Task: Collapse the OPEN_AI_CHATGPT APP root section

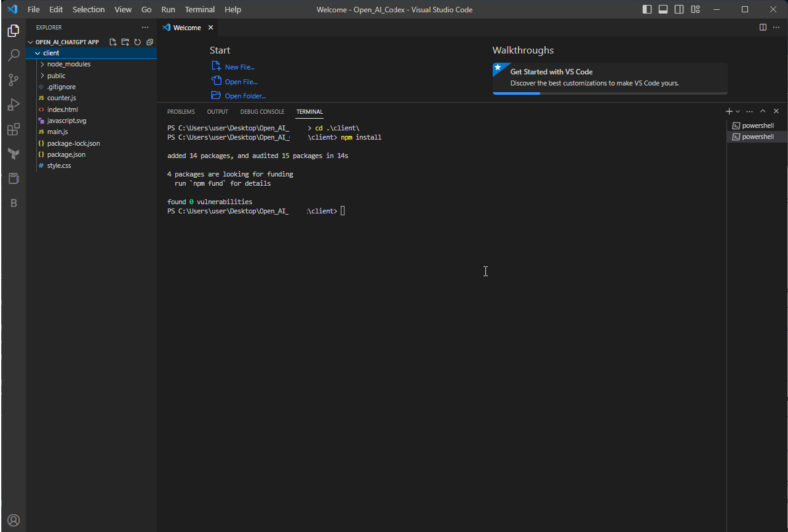Action: click(x=66, y=42)
